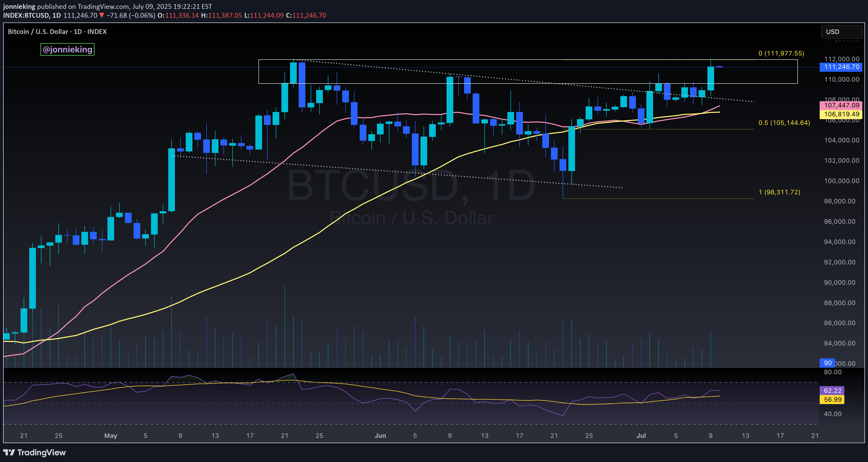
Task: Click the 98,000.00 price axis value
Action: pos(840,201)
